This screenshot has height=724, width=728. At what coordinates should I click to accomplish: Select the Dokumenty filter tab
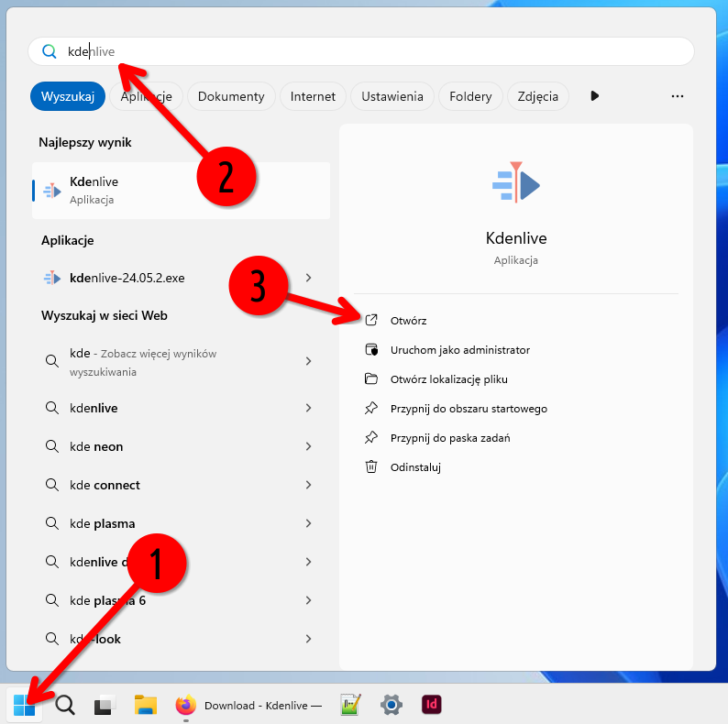(x=231, y=96)
